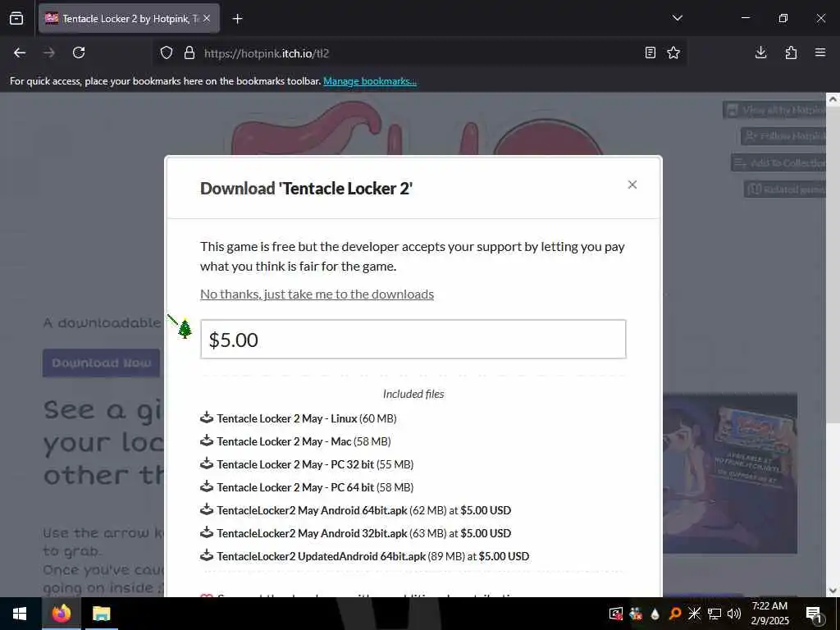Click the page scrollbar down arrow
This screenshot has height=630, width=840.
(x=833, y=591)
